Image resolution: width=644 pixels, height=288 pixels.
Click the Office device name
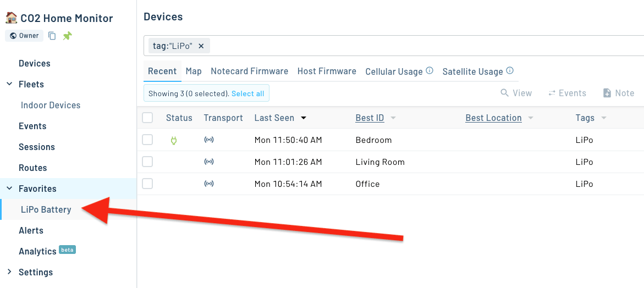367,184
